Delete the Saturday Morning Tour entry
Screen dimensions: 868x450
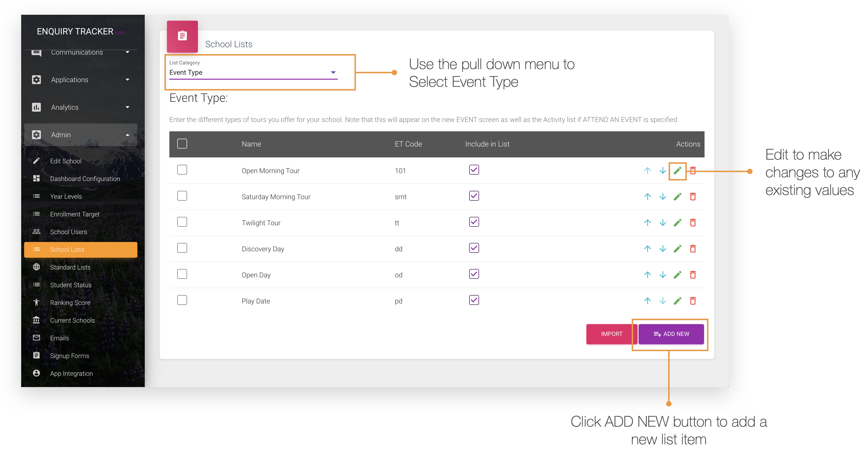coord(693,196)
